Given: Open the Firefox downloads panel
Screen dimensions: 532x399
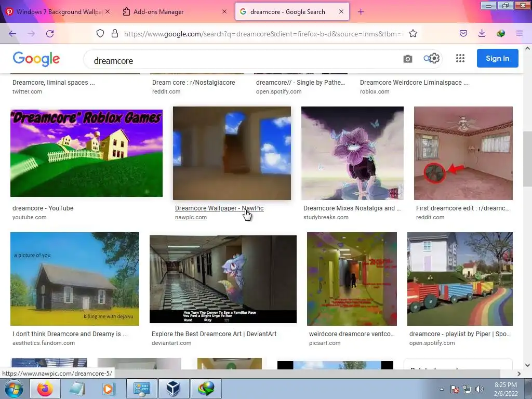Looking at the screenshot, I should point(482,33).
